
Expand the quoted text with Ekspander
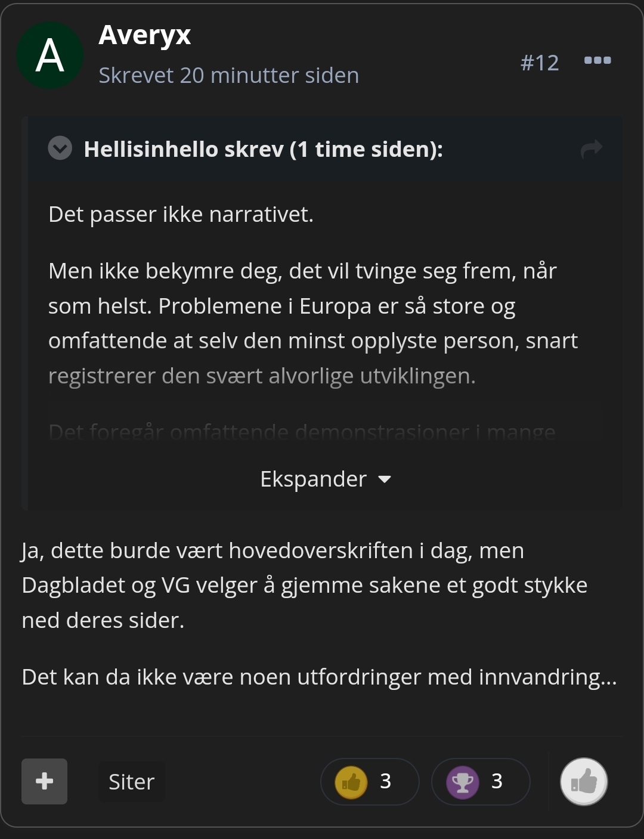(325, 479)
